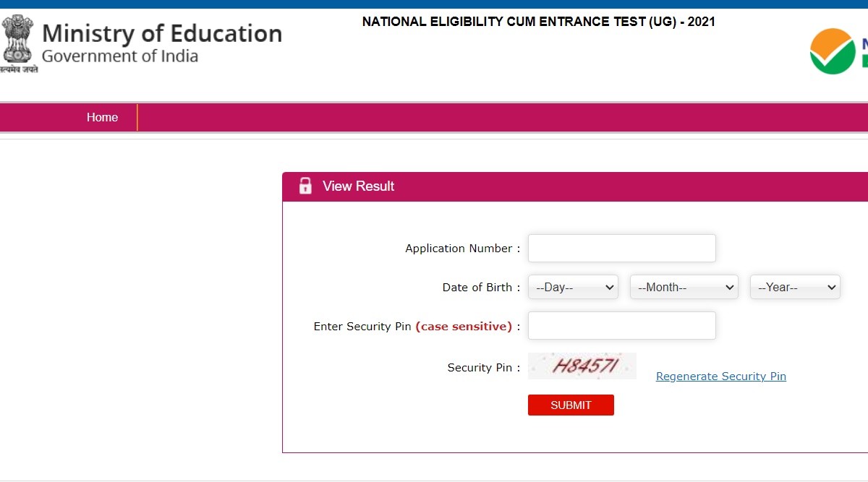Screen dimensions: 868x482
Task: Click the View Result panel header text
Action: click(x=358, y=186)
